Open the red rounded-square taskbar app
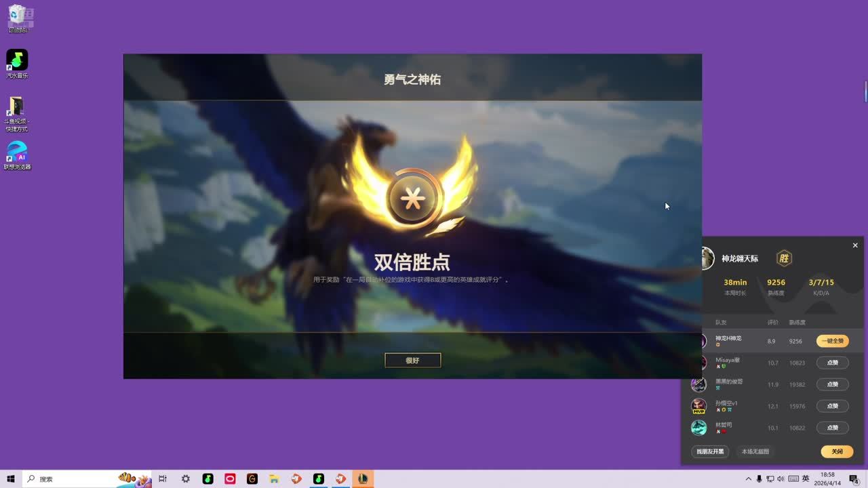868x488 pixels. [230, 479]
